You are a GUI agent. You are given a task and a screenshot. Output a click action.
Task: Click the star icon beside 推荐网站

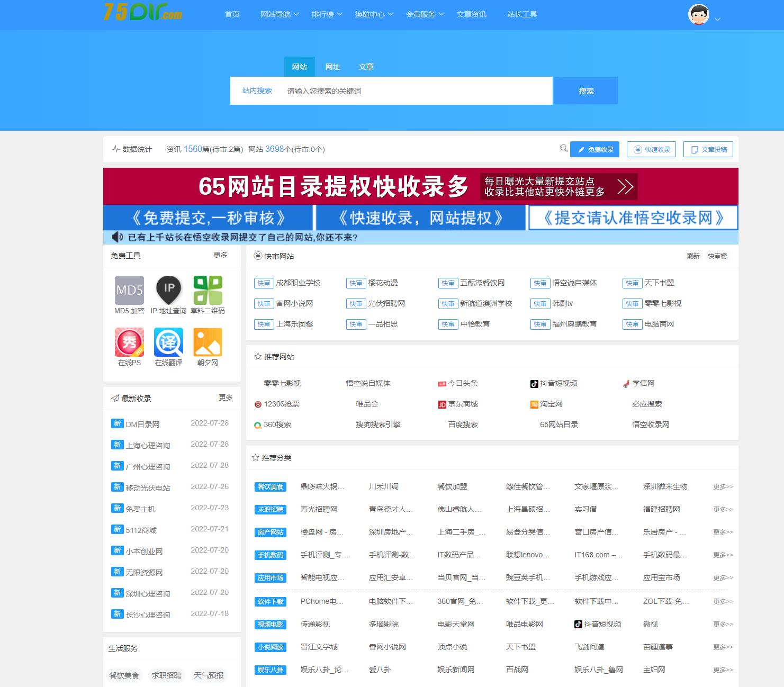pyautogui.click(x=258, y=357)
